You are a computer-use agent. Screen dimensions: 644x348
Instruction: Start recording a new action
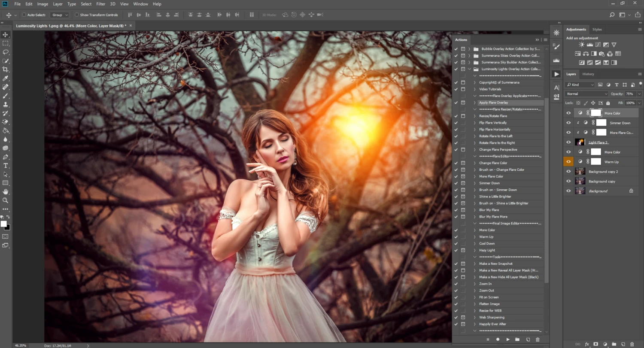click(x=498, y=339)
